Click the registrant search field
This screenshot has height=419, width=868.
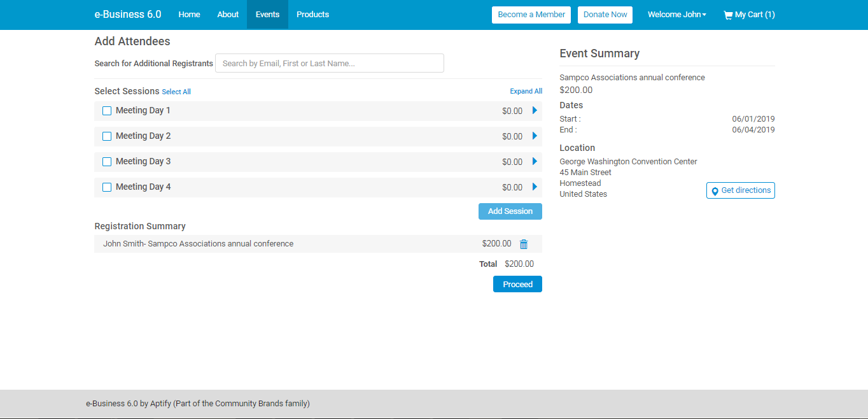click(x=329, y=62)
